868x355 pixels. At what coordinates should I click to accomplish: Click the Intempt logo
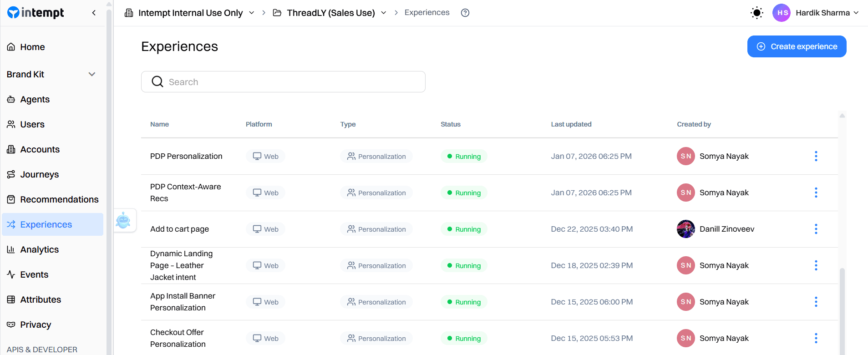36,13
